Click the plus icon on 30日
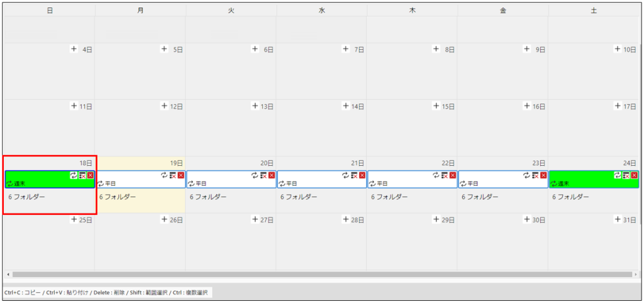644x304 pixels. [x=527, y=219]
